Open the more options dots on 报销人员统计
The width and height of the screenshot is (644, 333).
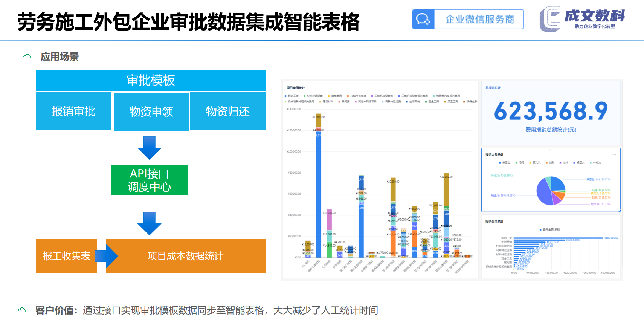(614, 155)
